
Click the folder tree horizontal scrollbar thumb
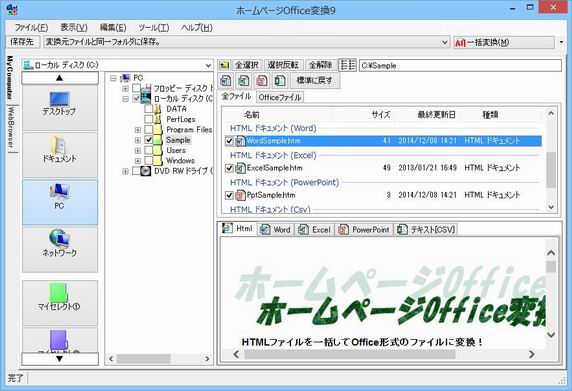[143, 359]
